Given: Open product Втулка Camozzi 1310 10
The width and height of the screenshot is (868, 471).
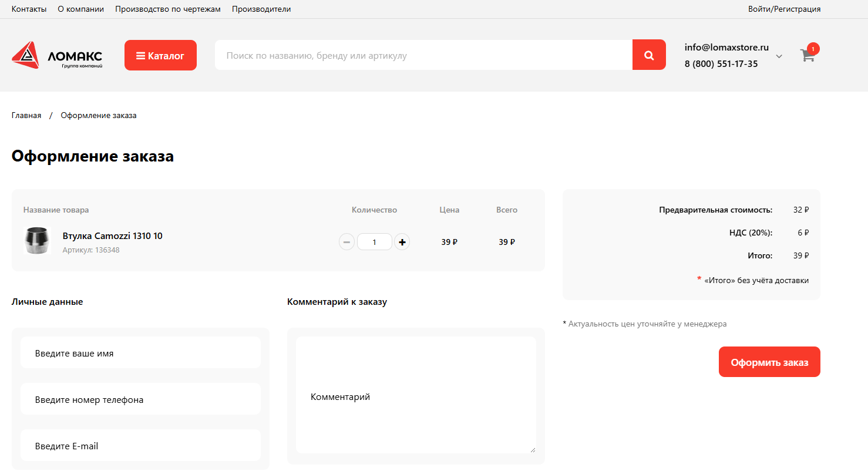Looking at the screenshot, I should tap(113, 235).
